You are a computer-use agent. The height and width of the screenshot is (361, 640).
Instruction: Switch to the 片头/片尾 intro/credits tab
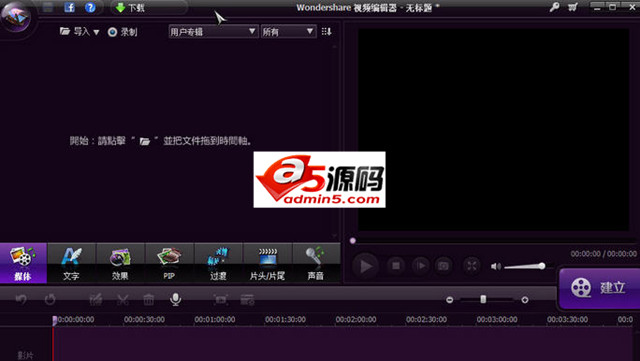coord(267,263)
